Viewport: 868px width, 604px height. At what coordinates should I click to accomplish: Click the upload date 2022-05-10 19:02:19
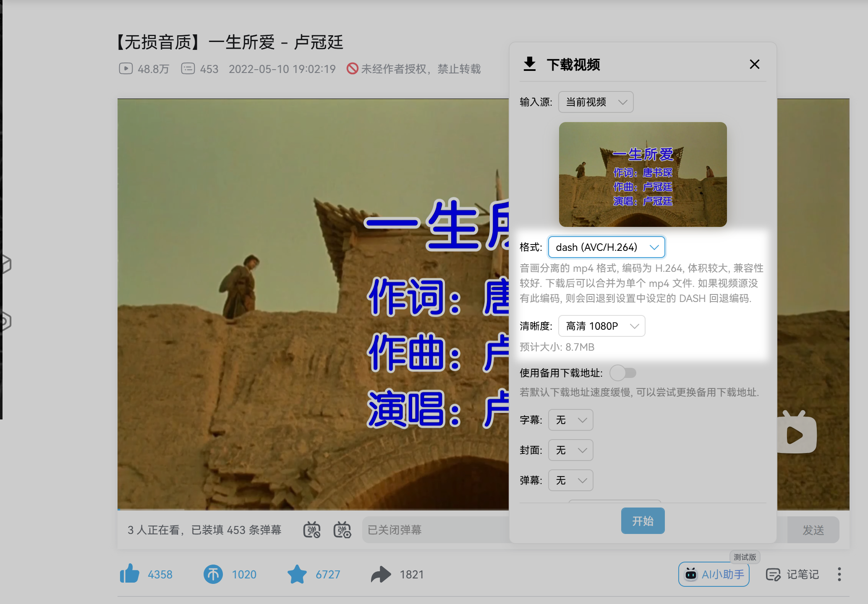tap(282, 69)
